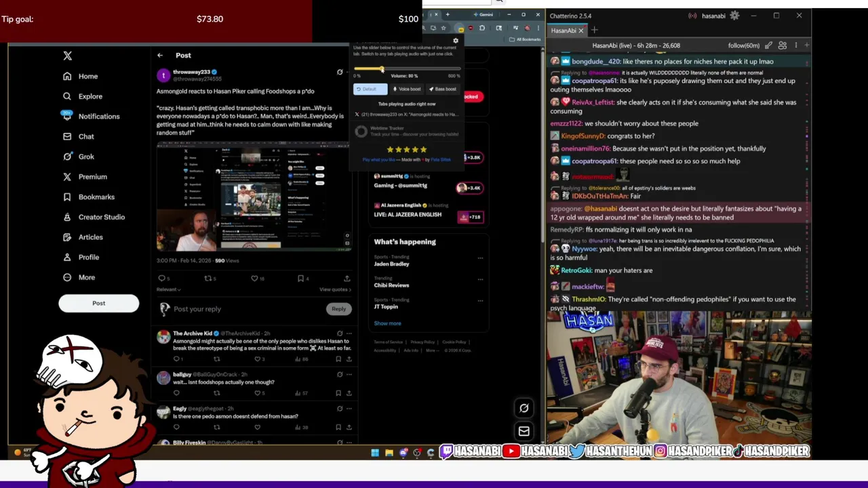Share the throwaway233 post
Viewport: 868px width, 488px height.
[347, 278]
